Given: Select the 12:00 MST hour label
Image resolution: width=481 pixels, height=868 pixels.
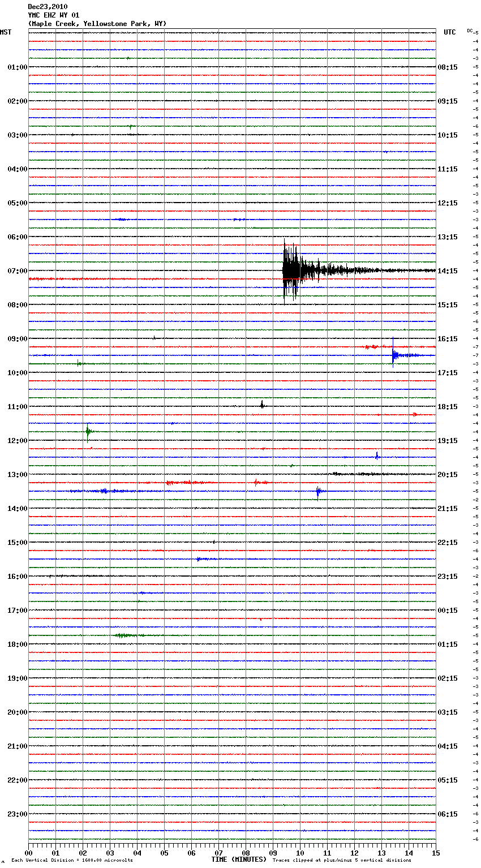Looking at the screenshot, I should point(17,441).
